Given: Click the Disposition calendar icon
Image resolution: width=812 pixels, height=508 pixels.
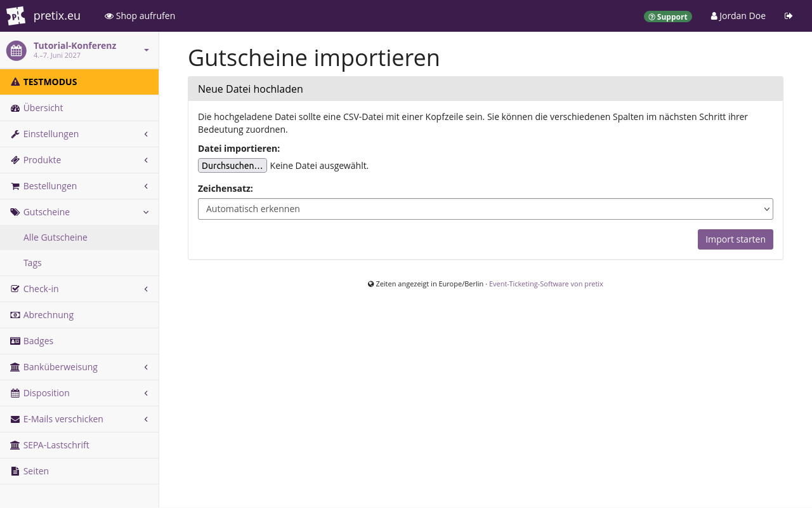Looking at the screenshot, I should pos(15,393).
